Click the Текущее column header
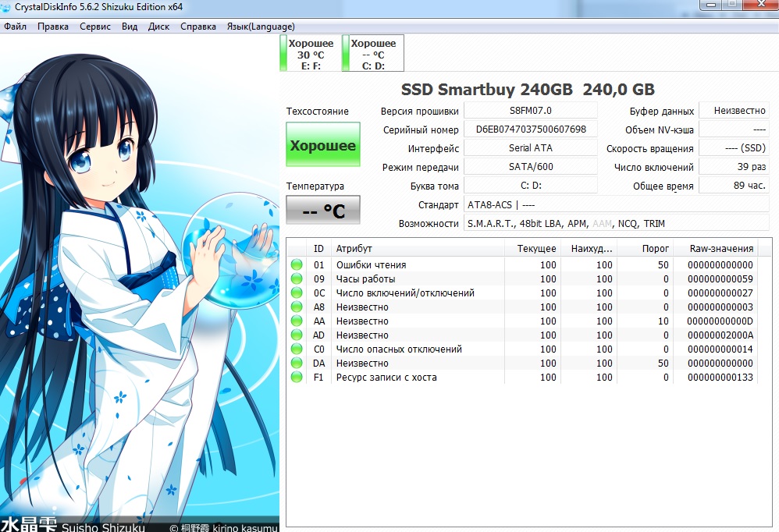This screenshot has width=779, height=532. coord(532,248)
